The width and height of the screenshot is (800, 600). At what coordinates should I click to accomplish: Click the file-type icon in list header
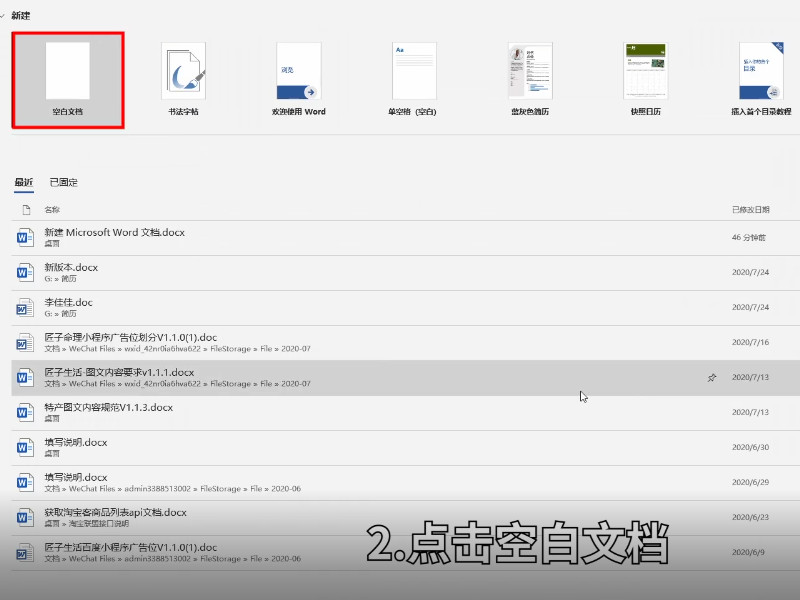click(x=26, y=210)
